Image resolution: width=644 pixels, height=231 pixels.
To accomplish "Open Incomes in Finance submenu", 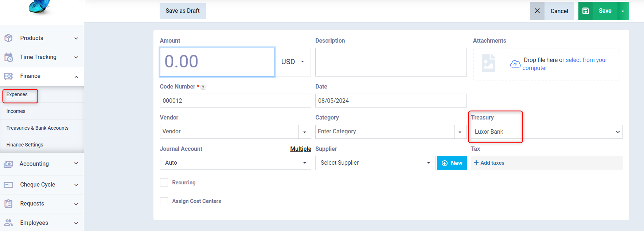I will [x=42, y=111].
